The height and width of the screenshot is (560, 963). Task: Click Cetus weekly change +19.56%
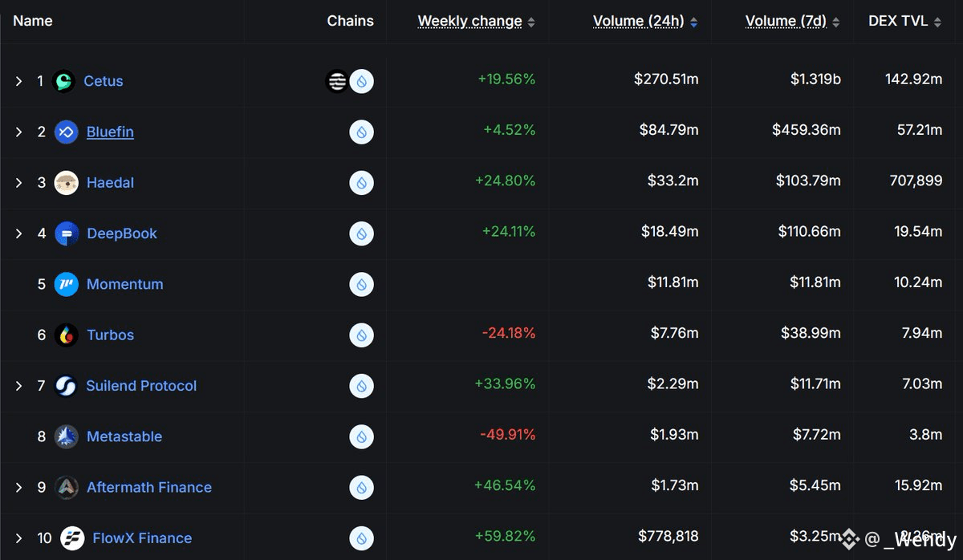tap(506, 79)
